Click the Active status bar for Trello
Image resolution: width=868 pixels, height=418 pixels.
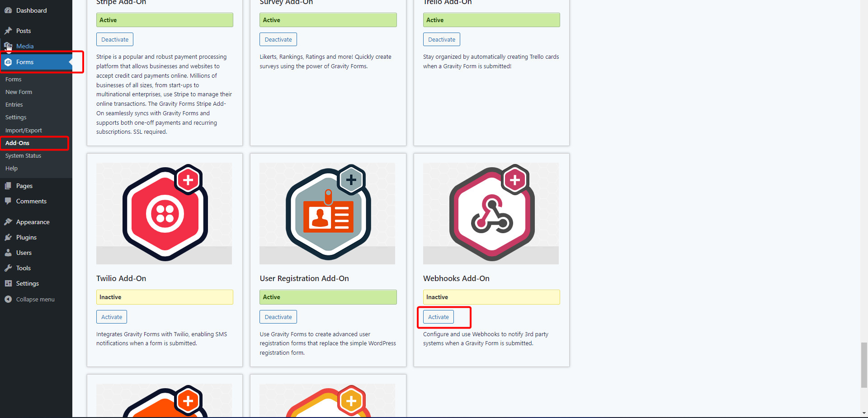click(491, 20)
